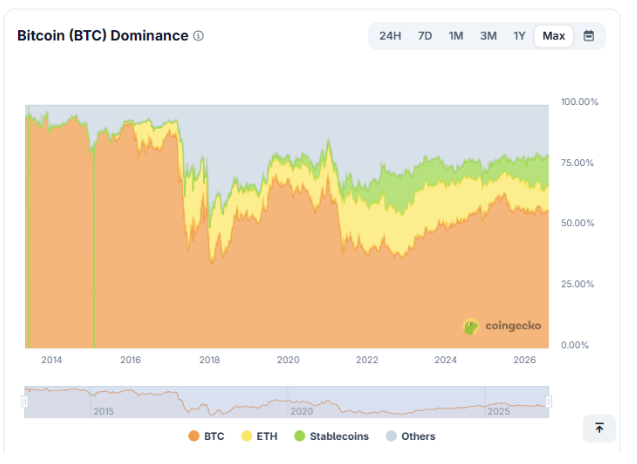The height and width of the screenshot is (464, 637).
Task: Click the 2024 x-axis label
Action: tap(446, 360)
